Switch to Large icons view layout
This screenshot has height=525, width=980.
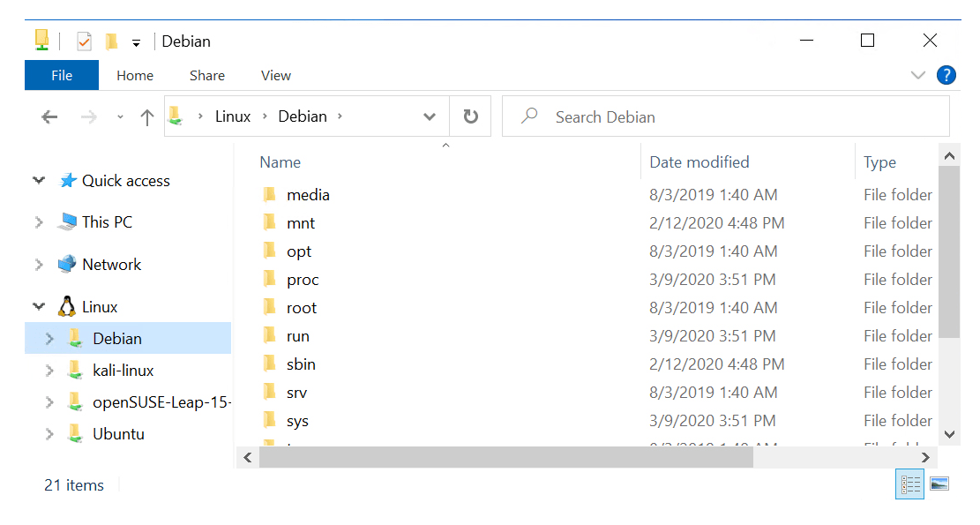pyautogui.click(x=939, y=484)
